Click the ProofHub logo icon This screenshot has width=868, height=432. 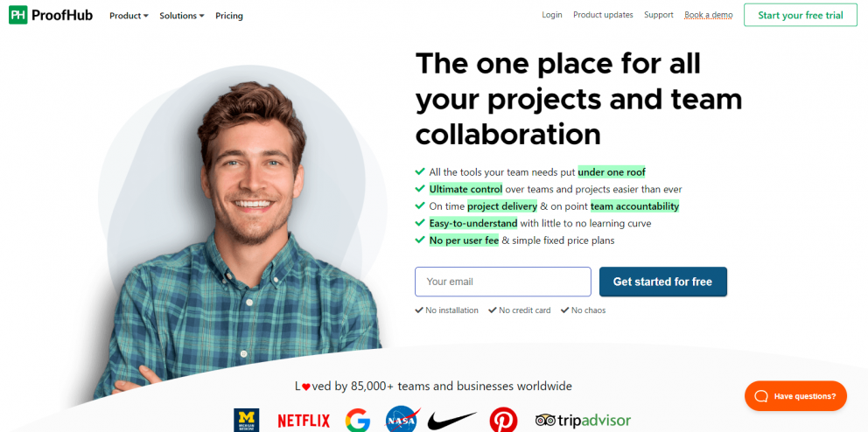pyautogui.click(x=17, y=15)
